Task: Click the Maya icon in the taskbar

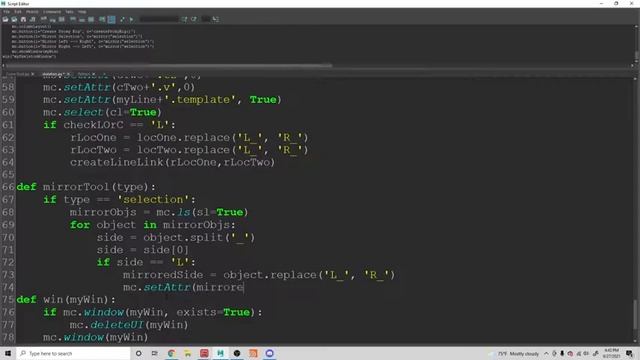Action: pos(220,353)
